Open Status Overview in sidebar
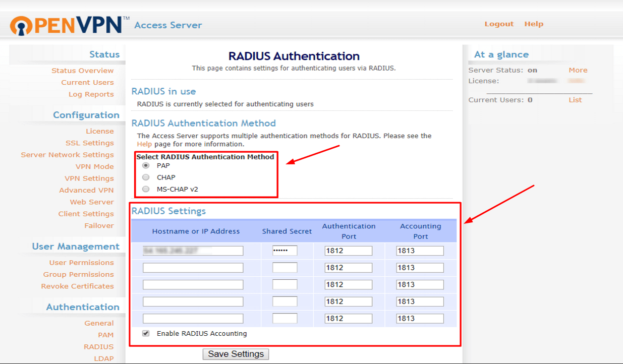This screenshot has width=623, height=364. [x=82, y=71]
